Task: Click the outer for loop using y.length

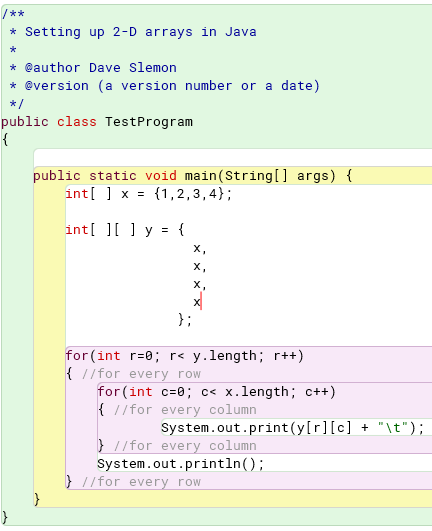Action: point(185,356)
